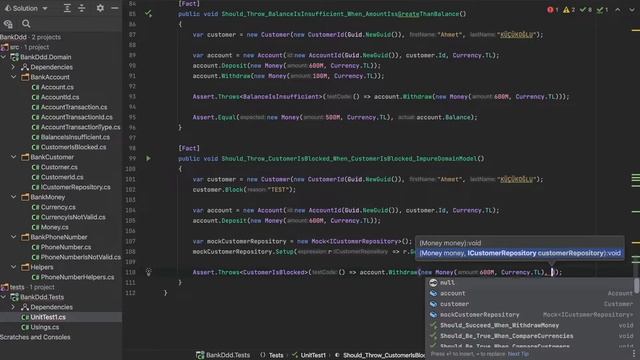Expand Dependencies under BankDdd.Domain
640x360 pixels.
click(x=13, y=67)
